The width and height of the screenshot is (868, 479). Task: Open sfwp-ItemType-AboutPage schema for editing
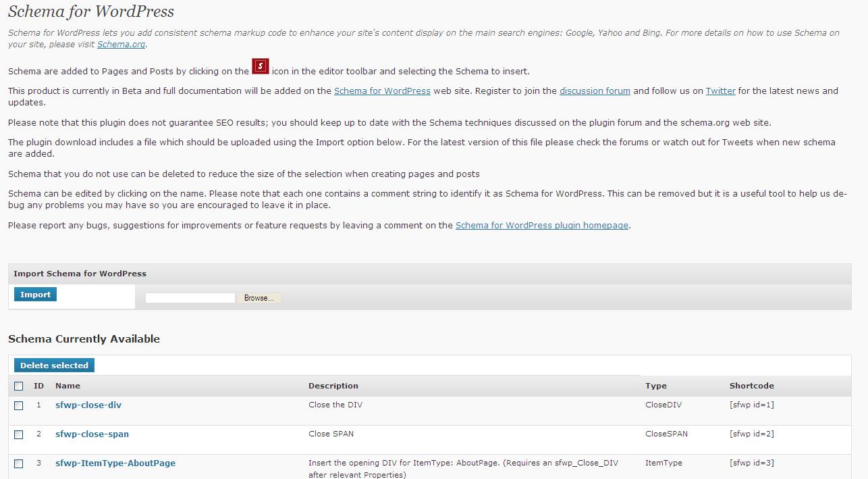115,463
